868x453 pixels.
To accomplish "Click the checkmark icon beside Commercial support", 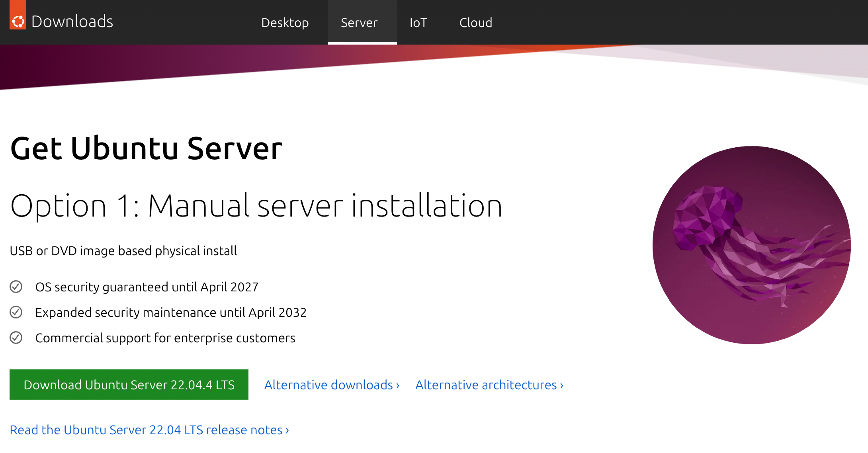I will (16, 338).
